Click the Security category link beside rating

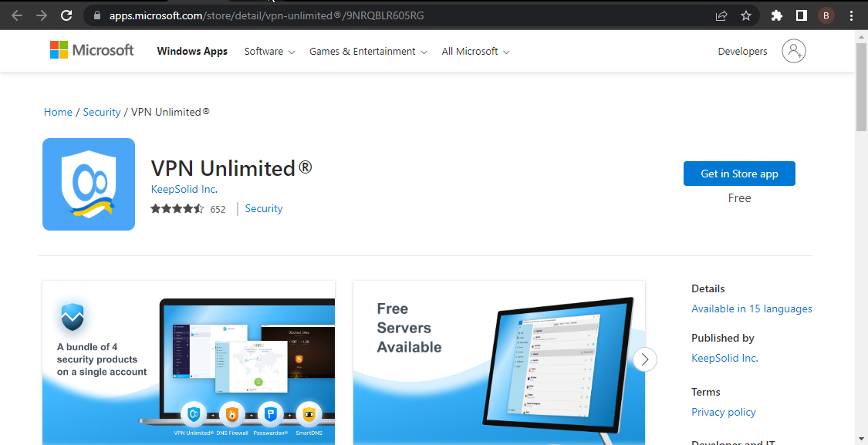(264, 209)
